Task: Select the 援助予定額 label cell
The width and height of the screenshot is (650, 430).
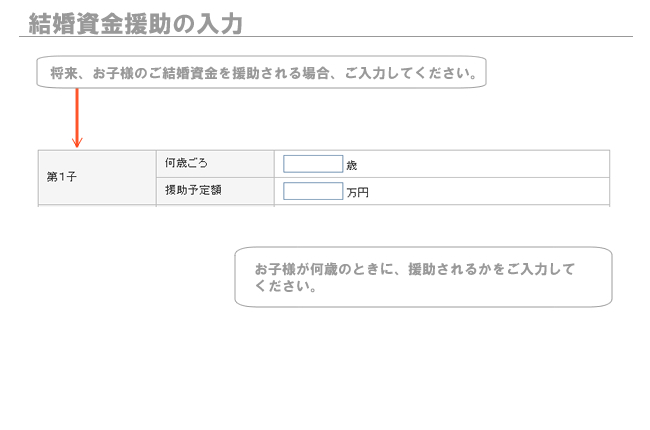Action: [x=215, y=191]
